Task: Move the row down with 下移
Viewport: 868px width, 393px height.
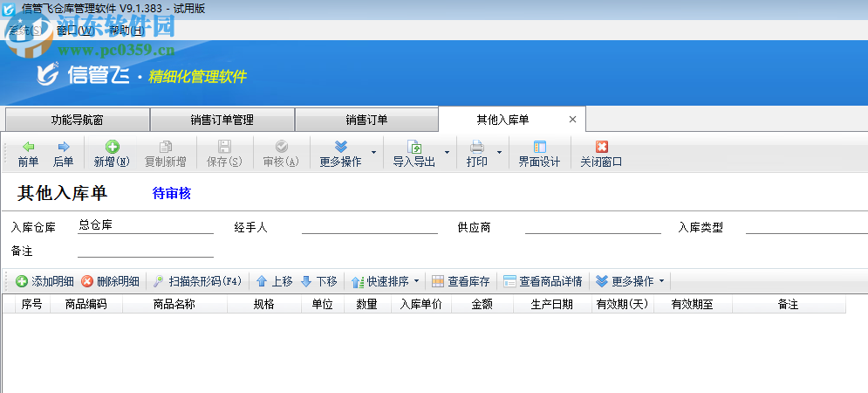Action: 319,281
